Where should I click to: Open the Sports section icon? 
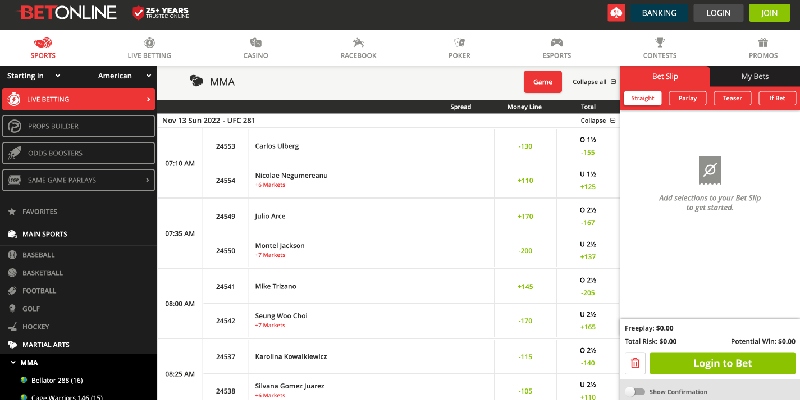(43, 42)
